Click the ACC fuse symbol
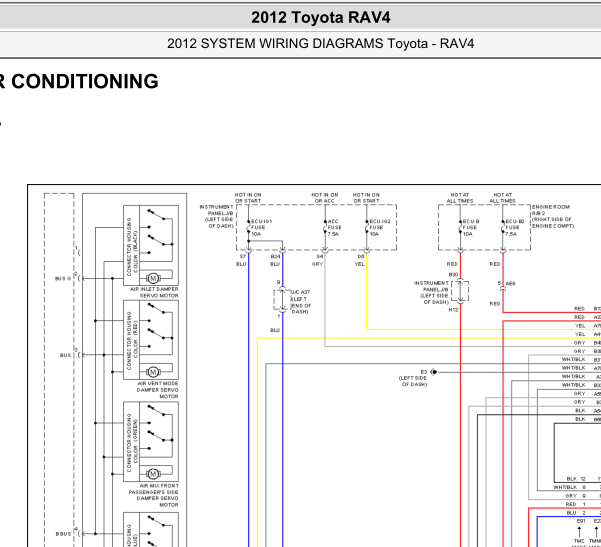 [325, 227]
